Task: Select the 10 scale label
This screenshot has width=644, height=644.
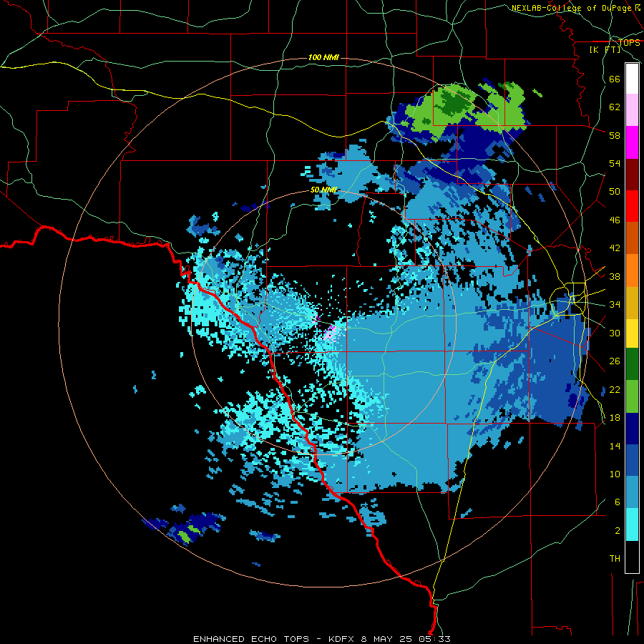Action: tap(615, 474)
